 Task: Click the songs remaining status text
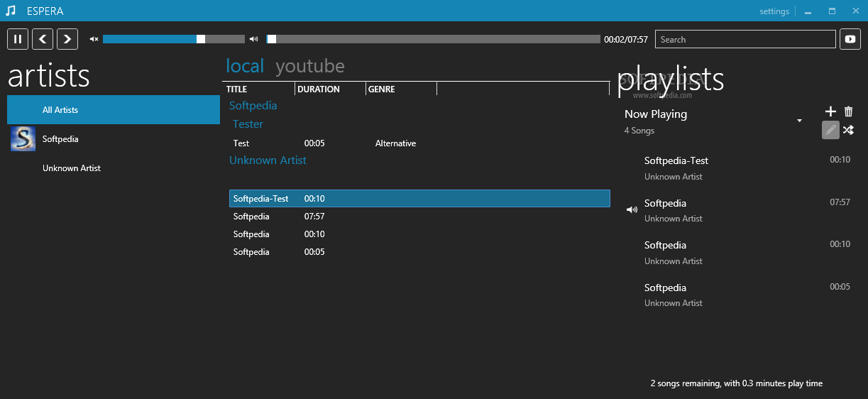737,383
